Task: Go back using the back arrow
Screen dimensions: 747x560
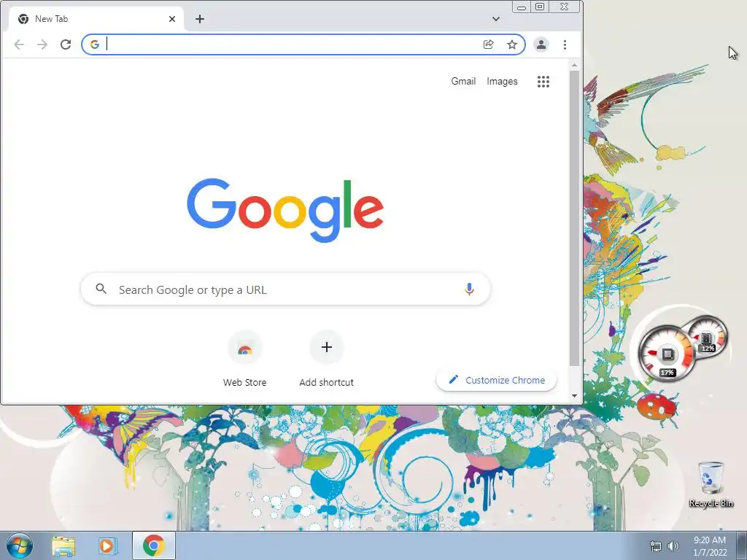Action: (19, 44)
